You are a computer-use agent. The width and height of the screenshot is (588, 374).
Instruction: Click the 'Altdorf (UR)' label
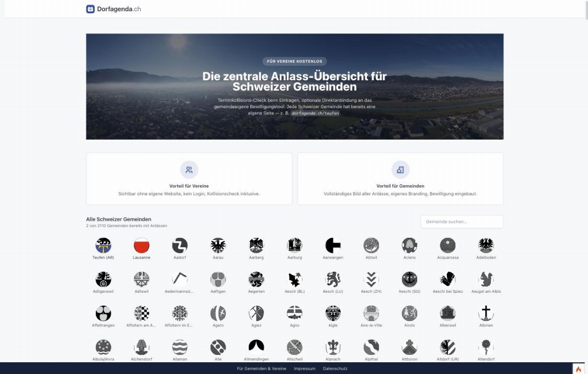tap(448, 359)
